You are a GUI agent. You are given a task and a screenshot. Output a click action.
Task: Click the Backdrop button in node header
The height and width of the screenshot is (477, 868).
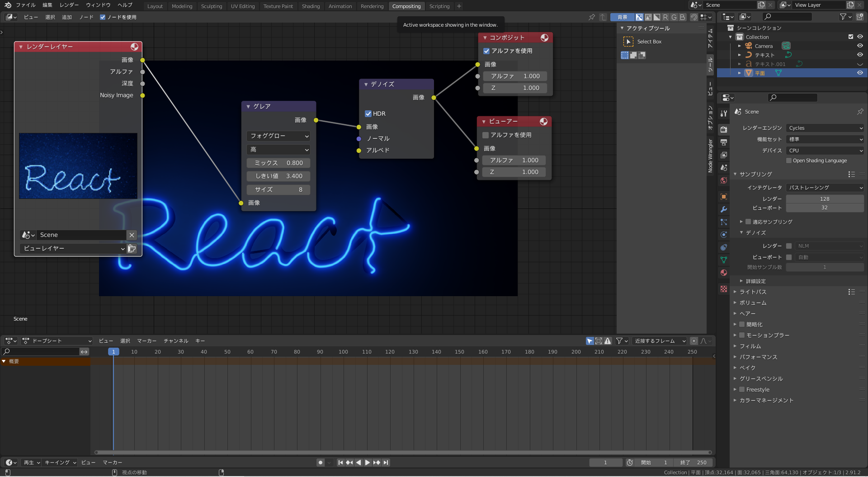point(622,17)
